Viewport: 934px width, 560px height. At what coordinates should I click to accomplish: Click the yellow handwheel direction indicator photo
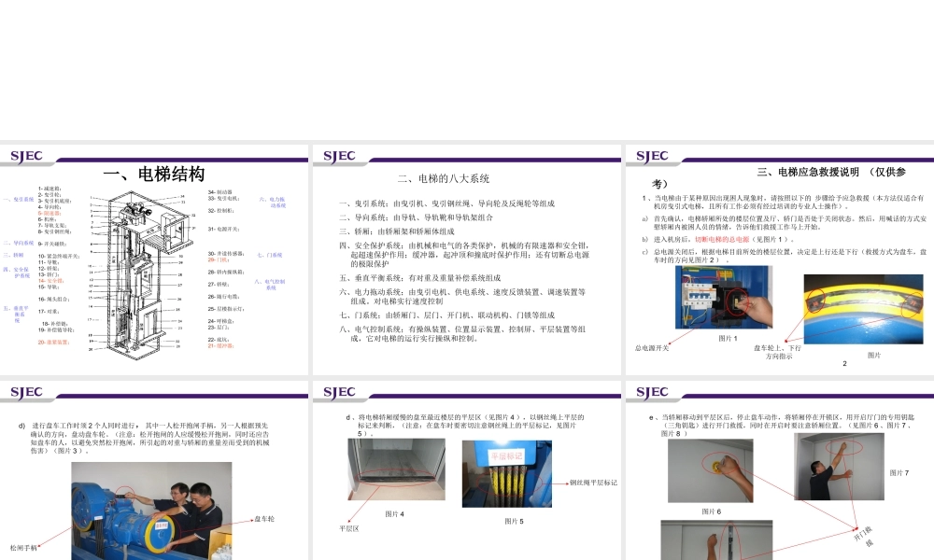pos(862,309)
